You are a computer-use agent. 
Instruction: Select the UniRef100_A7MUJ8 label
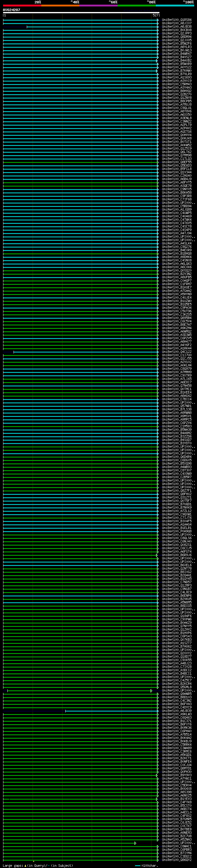click(x=176, y=104)
